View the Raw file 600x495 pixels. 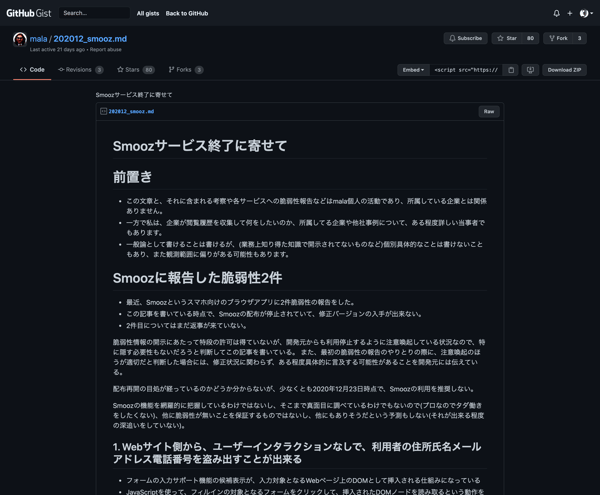pos(489,111)
